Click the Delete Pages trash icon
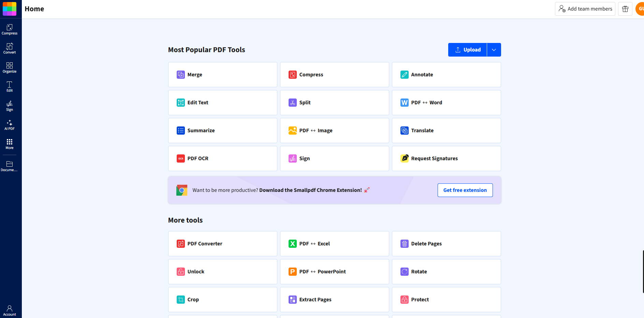 pyautogui.click(x=405, y=244)
